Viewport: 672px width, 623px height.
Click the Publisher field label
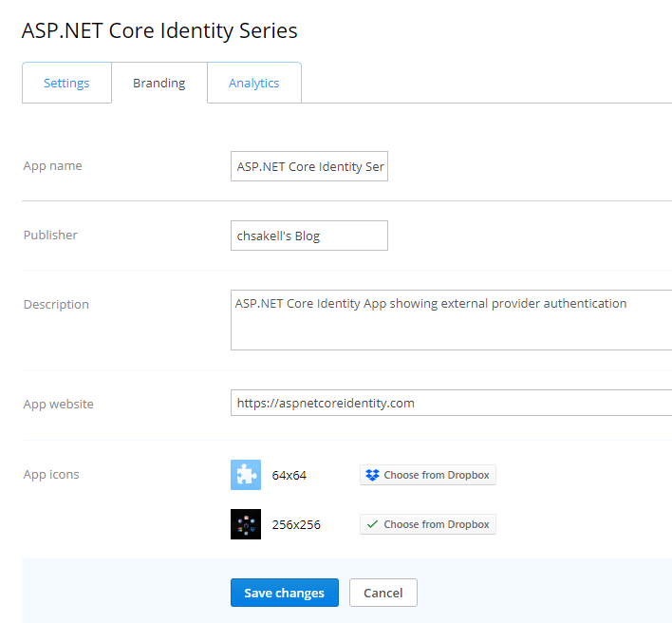point(50,235)
